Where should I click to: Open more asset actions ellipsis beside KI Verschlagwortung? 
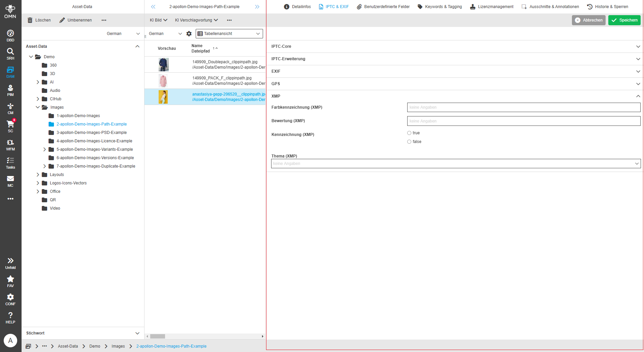tap(229, 20)
